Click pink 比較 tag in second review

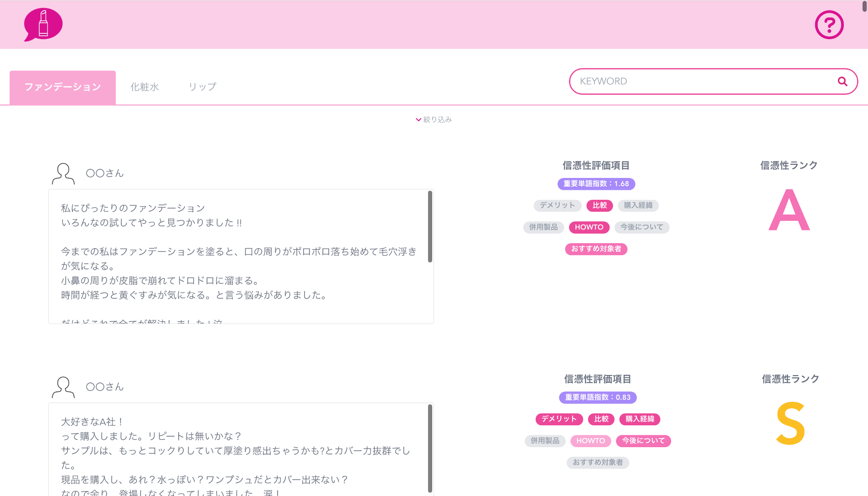point(601,419)
